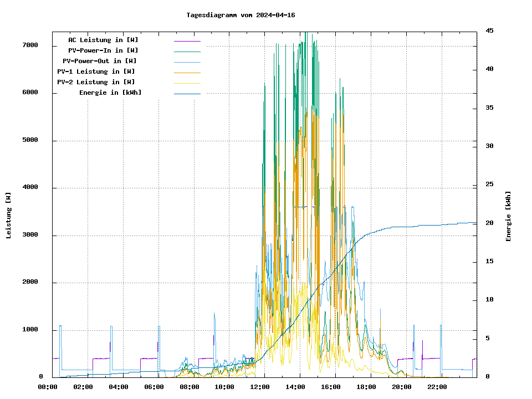This screenshot has height=399, width=532.
Task: Click the 45 value on the energy axis
Action: click(489, 30)
